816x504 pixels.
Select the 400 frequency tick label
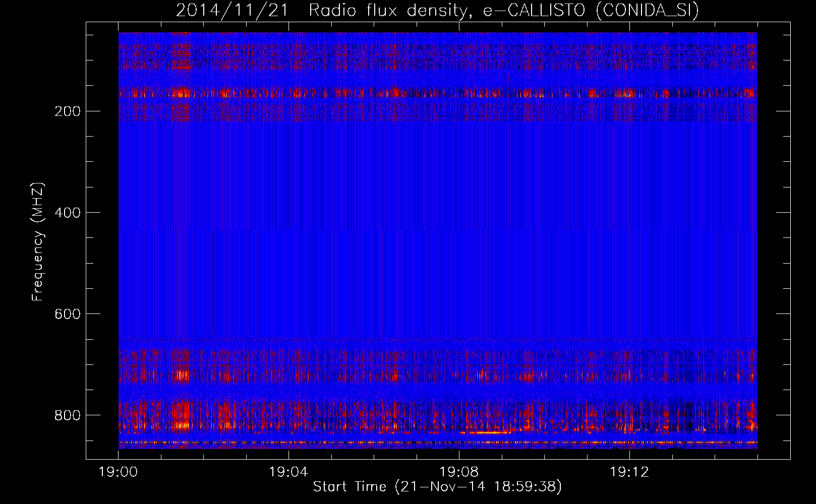(67, 213)
